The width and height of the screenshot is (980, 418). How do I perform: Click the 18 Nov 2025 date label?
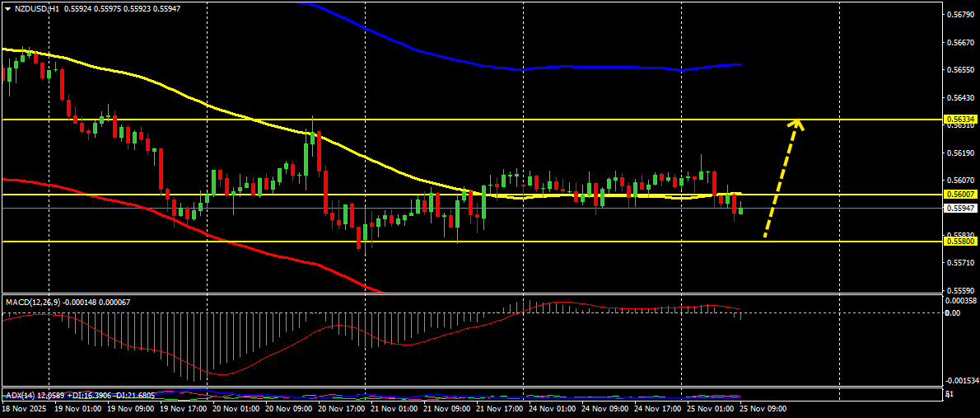(x=23, y=409)
